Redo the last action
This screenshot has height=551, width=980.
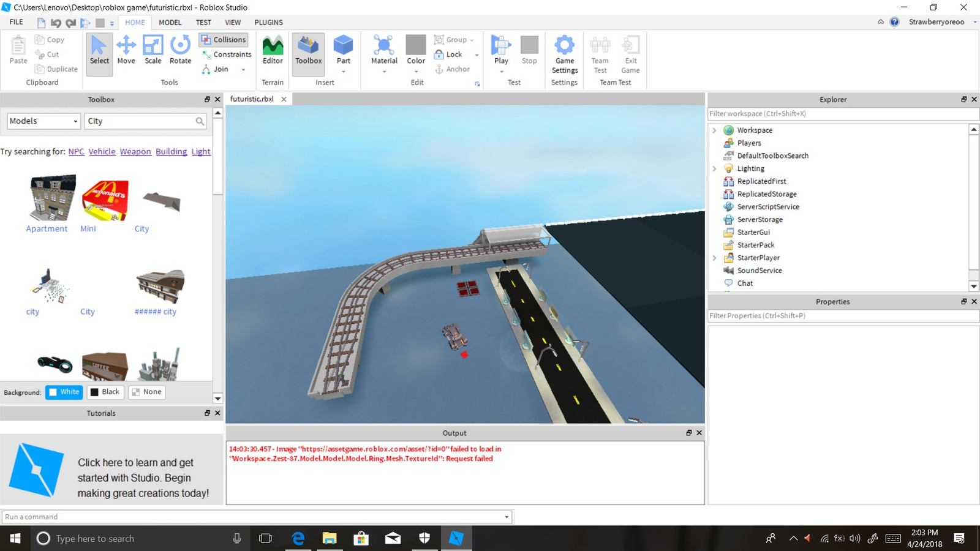(70, 23)
